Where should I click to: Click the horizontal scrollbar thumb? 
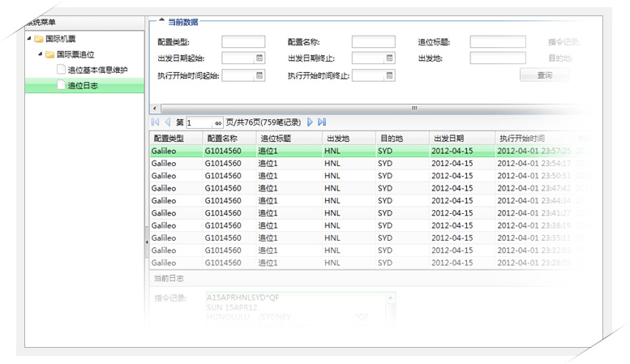(414, 108)
